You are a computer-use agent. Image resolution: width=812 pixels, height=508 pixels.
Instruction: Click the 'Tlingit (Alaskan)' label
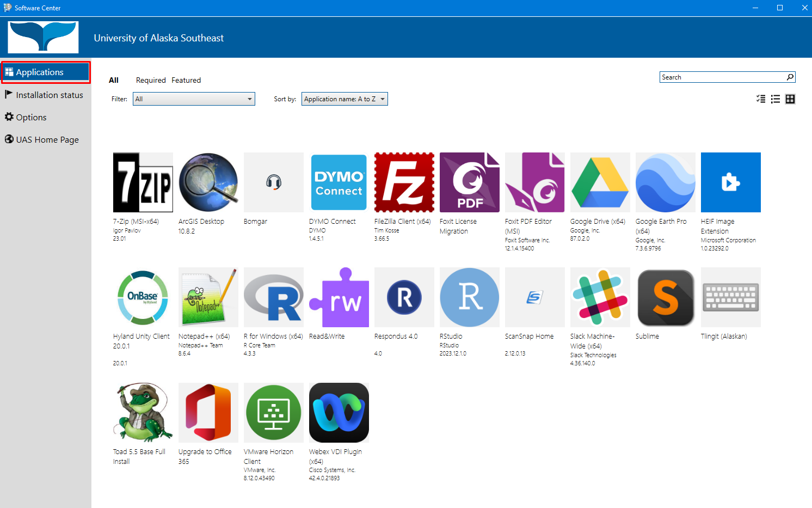[724, 336]
